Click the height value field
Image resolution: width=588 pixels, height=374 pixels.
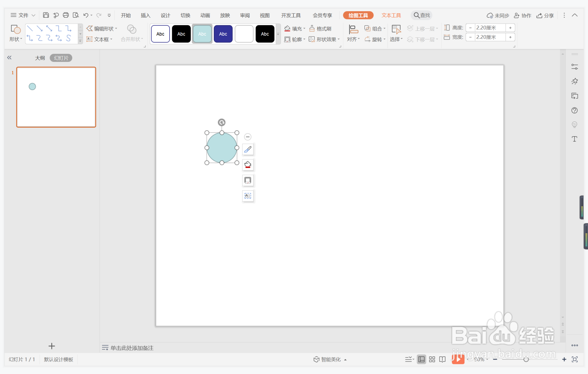pos(490,28)
